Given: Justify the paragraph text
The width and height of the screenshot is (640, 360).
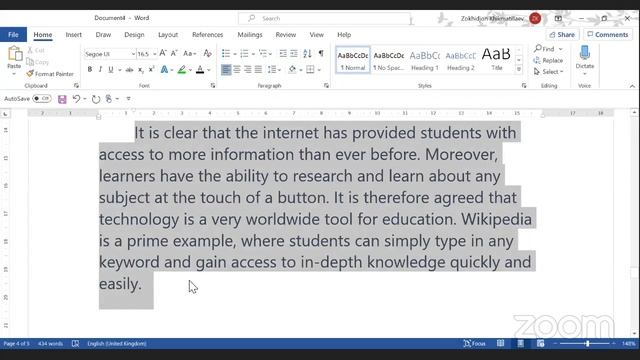Looking at the screenshot, I should [258, 70].
